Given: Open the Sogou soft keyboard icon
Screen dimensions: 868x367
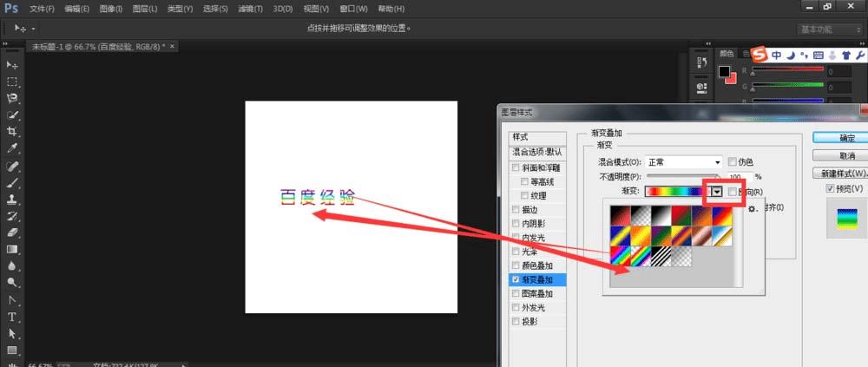Looking at the screenshot, I should click(x=819, y=55).
